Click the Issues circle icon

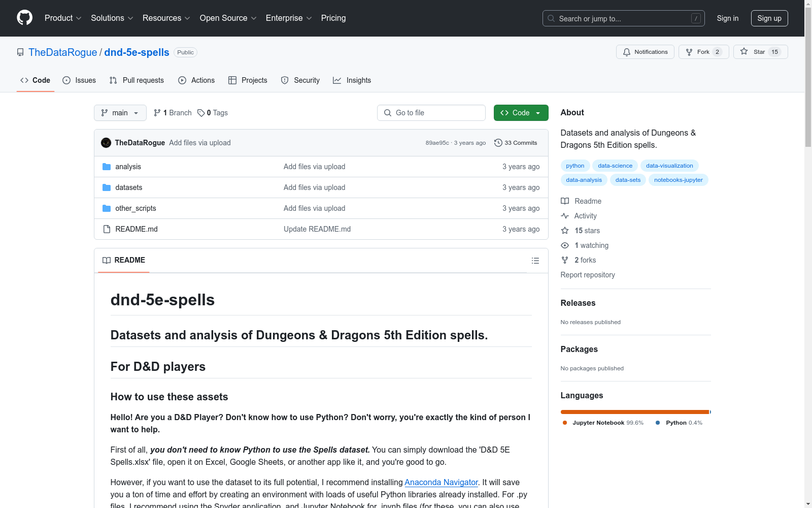click(x=66, y=80)
